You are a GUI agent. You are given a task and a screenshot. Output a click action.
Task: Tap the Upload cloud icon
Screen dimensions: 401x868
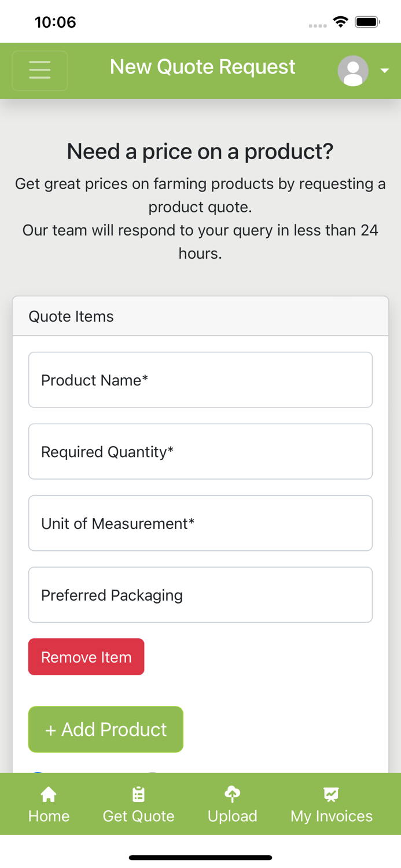pos(232,795)
